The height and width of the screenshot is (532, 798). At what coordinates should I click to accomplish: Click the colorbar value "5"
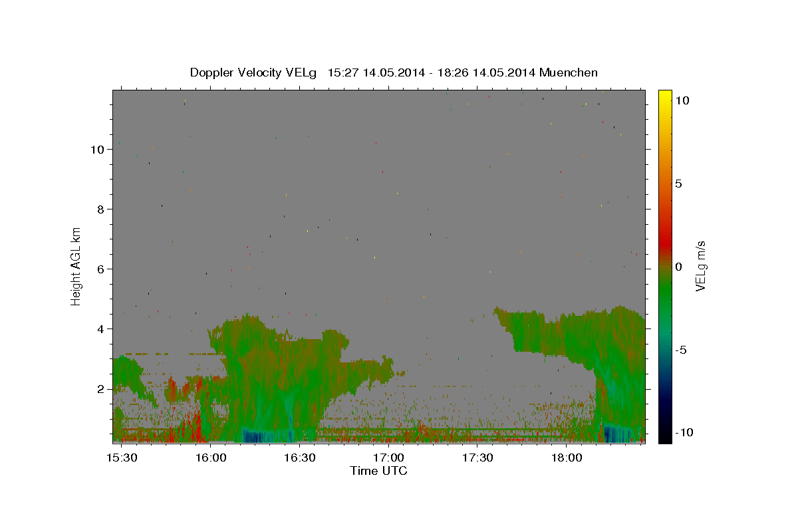click(x=678, y=184)
